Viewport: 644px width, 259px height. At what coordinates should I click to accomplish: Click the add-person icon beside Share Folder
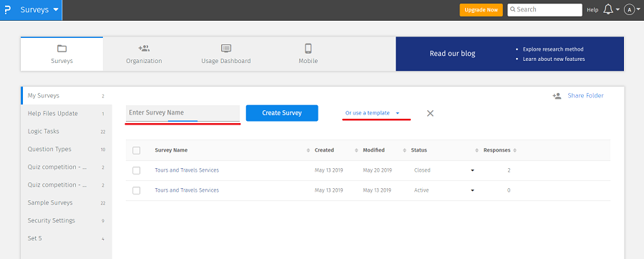point(557,96)
